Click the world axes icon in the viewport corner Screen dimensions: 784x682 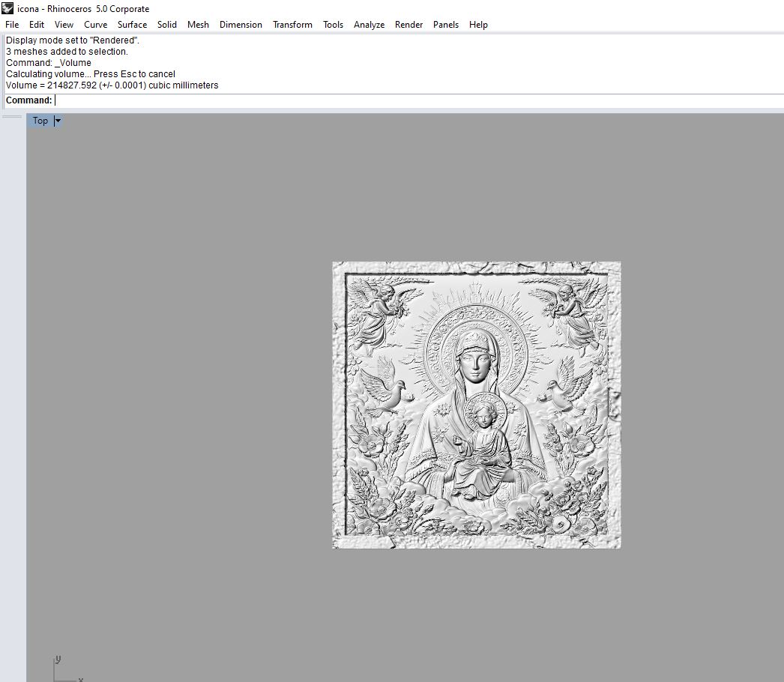coord(67,669)
